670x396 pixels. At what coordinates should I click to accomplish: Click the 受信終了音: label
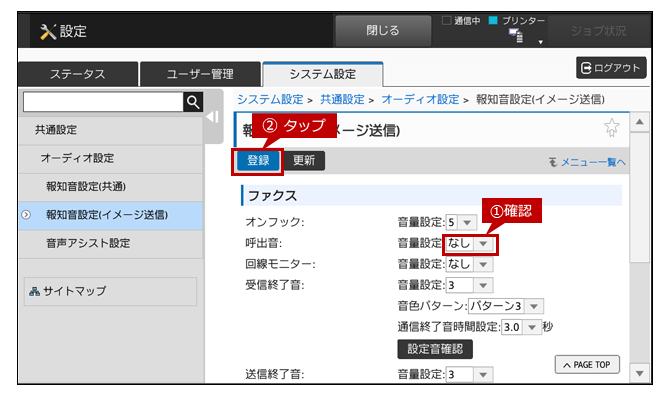click(x=275, y=285)
